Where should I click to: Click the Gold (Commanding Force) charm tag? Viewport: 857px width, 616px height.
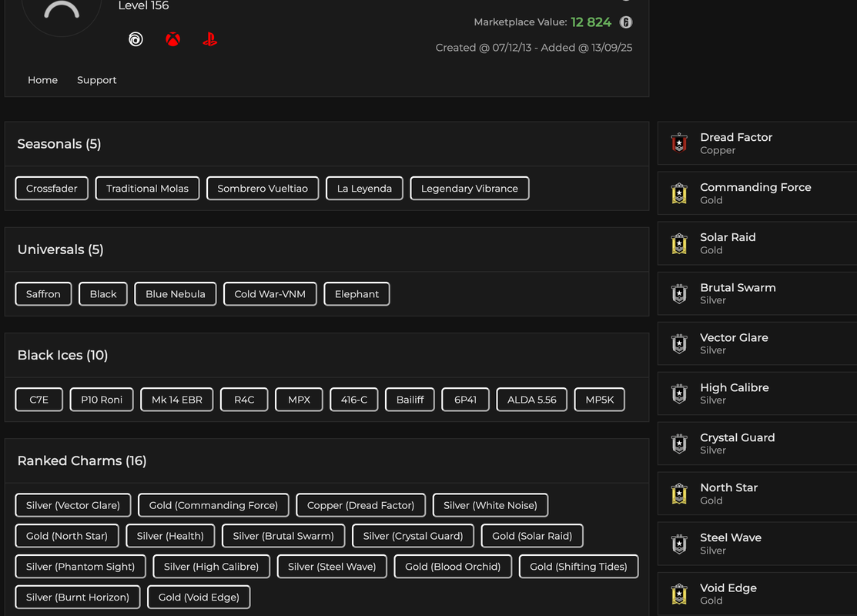pyautogui.click(x=213, y=505)
